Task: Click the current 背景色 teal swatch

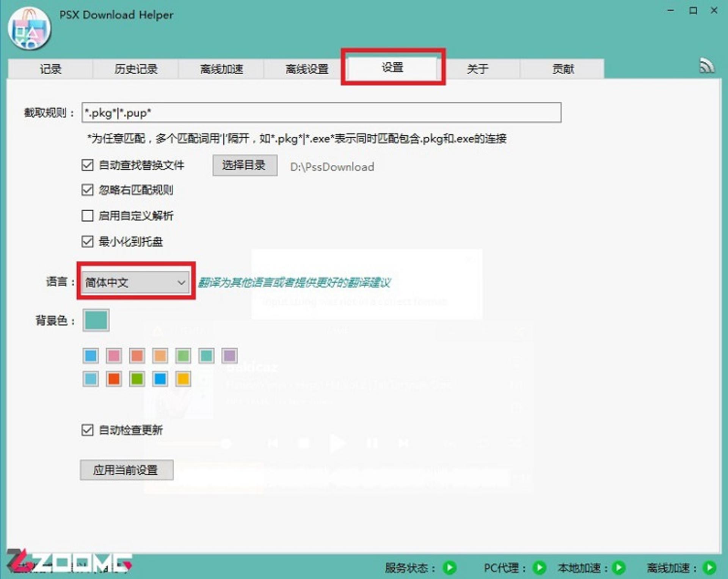Action: (96, 320)
